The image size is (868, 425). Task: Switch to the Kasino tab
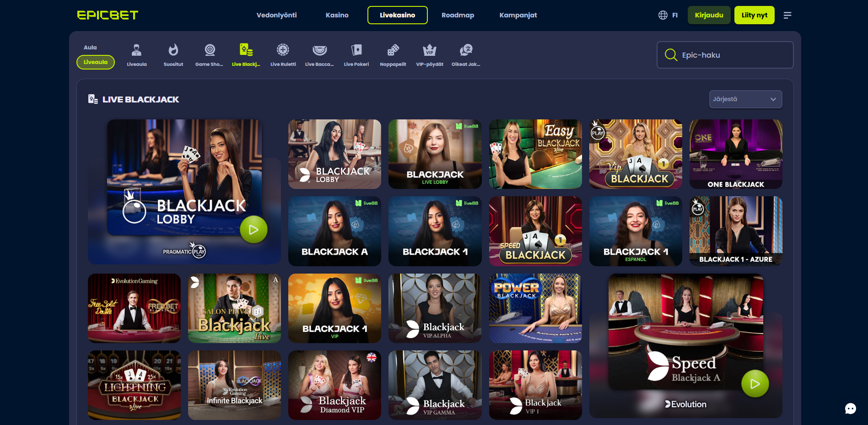click(337, 15)
